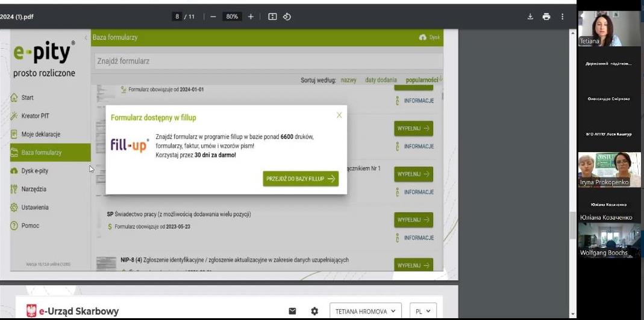The height and width of the screenshot is (320, 644).
Task: Edit the PDF page number field
Action: click(x=177, y=17)
